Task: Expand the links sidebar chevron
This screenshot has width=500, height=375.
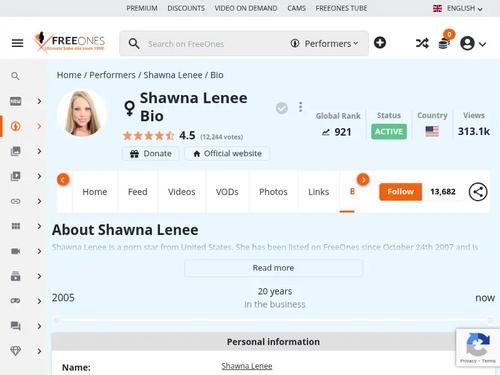Action: [39, 201]
